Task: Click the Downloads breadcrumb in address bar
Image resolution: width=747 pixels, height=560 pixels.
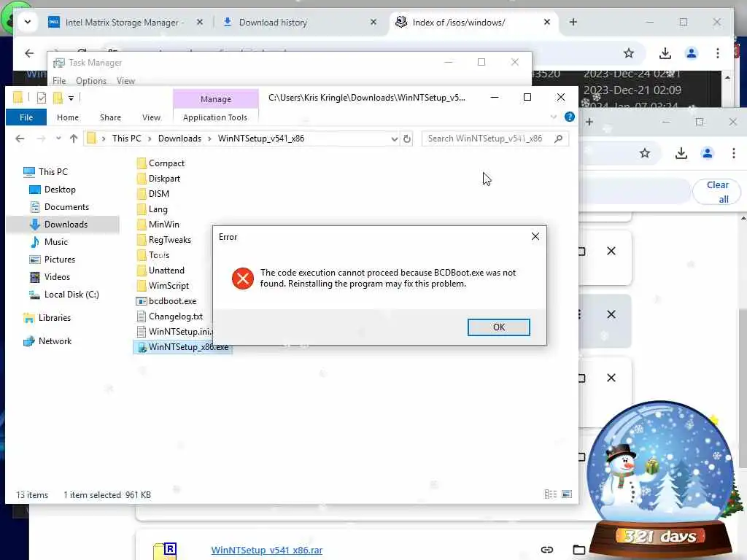Action: point(179,139)
